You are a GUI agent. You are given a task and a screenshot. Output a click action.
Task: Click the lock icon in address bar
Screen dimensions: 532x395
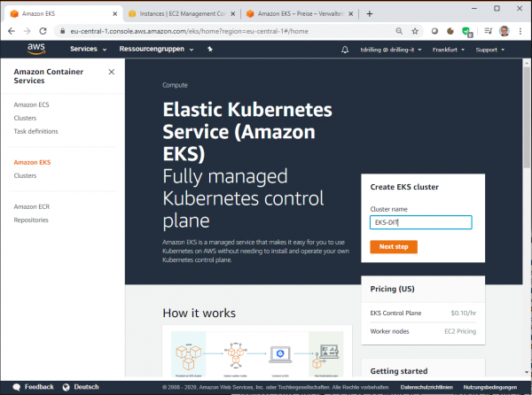pos(62,31)
